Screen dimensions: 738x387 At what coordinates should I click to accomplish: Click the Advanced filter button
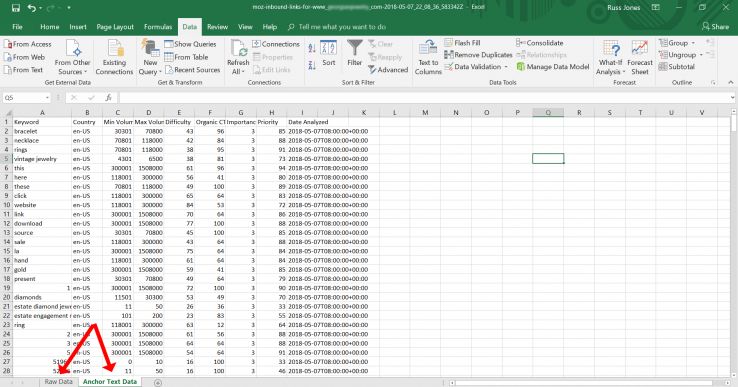pyautogui.click(x=388, y=70)
